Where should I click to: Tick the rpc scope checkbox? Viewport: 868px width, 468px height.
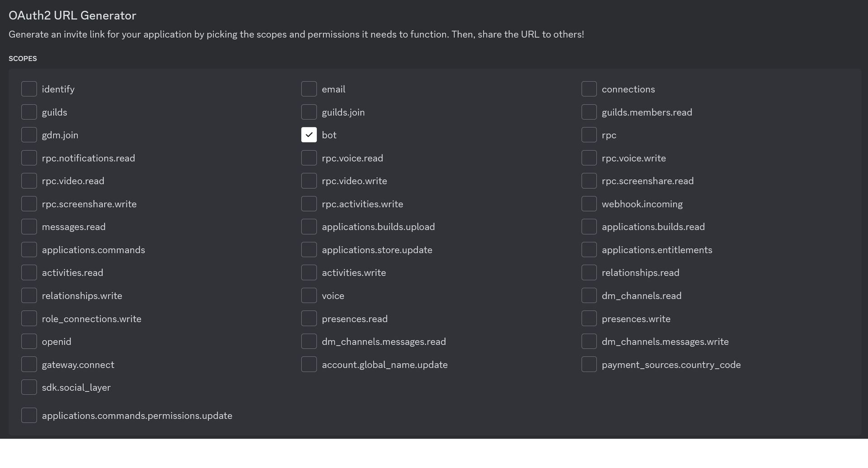pyautogui.click(x=589, y=135)
